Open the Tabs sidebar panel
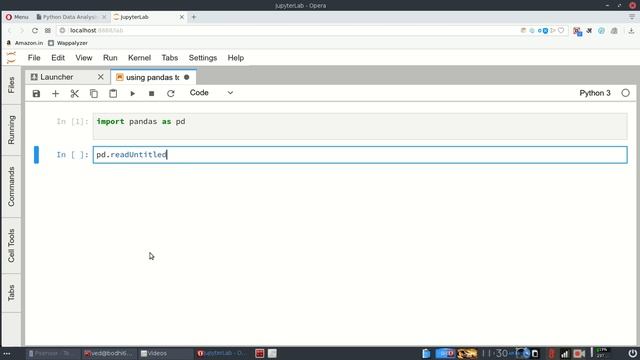 coord(11,293)
